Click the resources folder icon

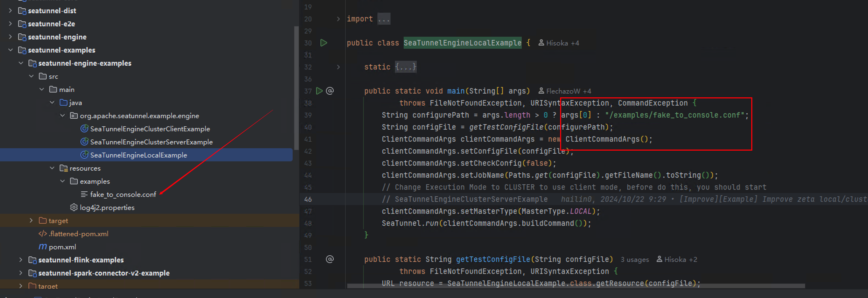click(64, 168)
